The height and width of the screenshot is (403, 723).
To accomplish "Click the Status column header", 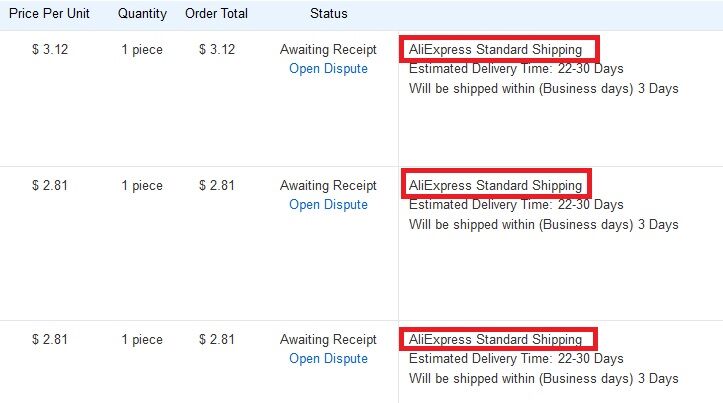I will [x=329, y=13].
